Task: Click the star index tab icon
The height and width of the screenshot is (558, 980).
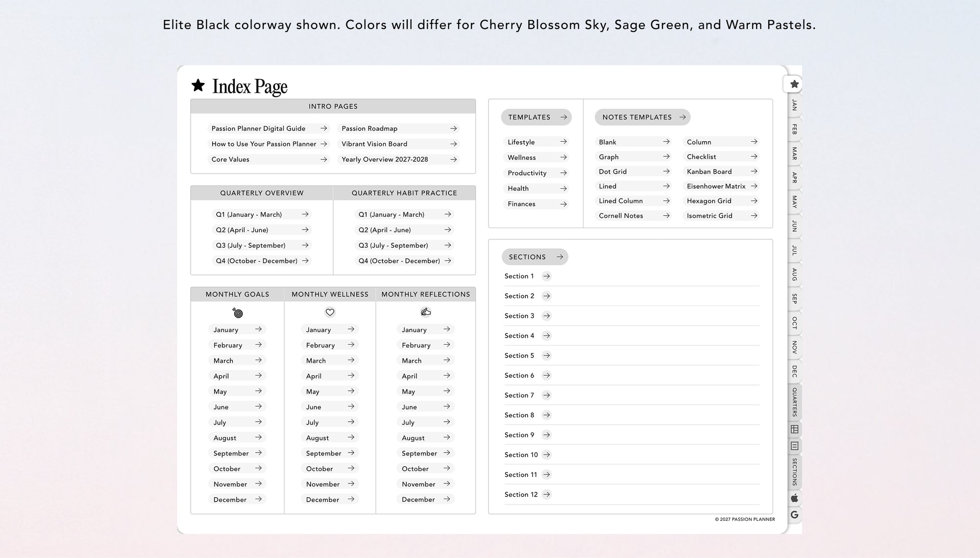Action: click(794, 84)
